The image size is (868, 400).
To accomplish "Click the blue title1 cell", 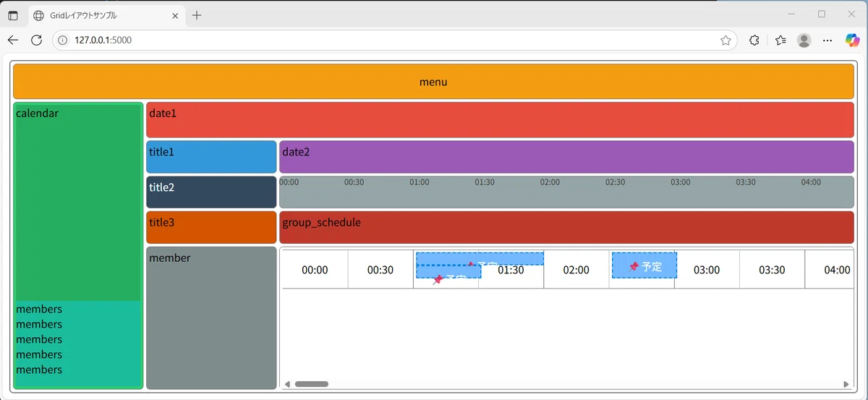I will (x=211, y=157).
